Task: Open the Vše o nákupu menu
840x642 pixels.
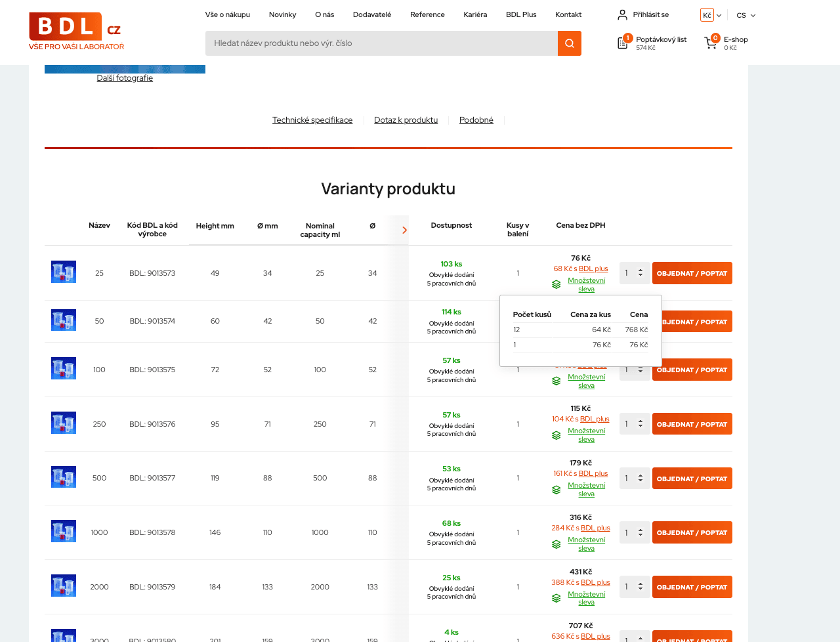Action: click(x=228, y=14)
